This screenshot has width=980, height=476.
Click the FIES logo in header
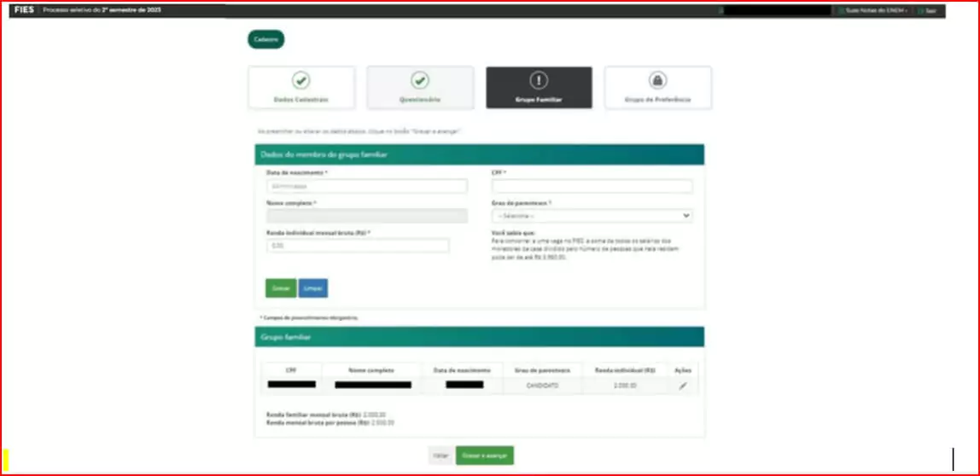point(25,10)
